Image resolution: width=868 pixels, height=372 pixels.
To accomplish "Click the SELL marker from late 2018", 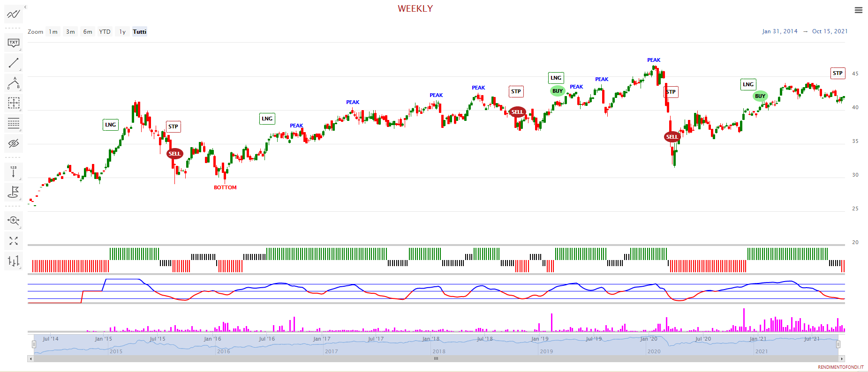I will [x=517, y=112].
